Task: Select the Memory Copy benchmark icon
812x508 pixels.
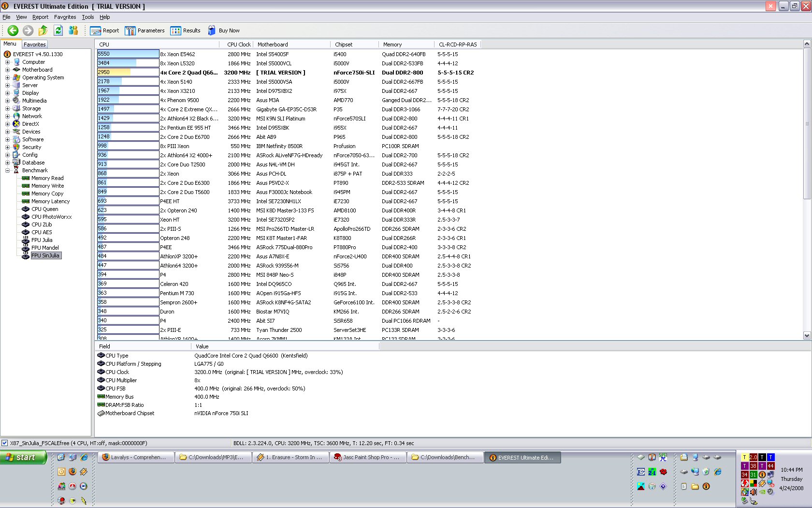Action: 26,194
